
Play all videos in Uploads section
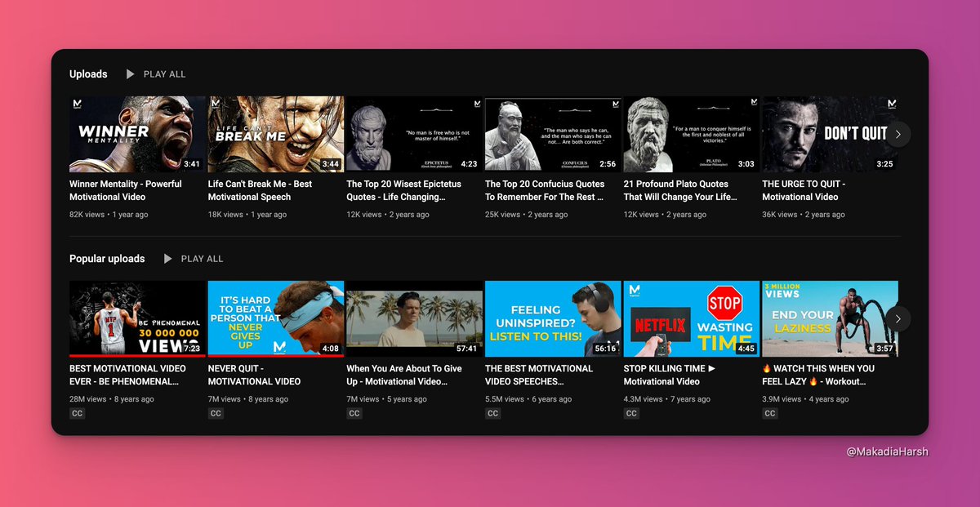coord(155,74)
